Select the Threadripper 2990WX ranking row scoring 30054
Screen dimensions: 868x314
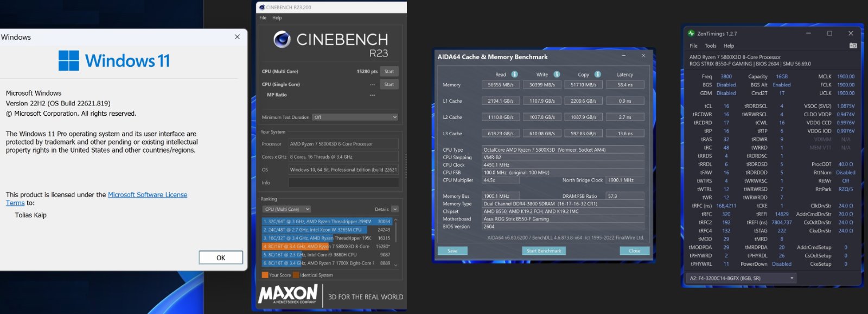point(327,222)
